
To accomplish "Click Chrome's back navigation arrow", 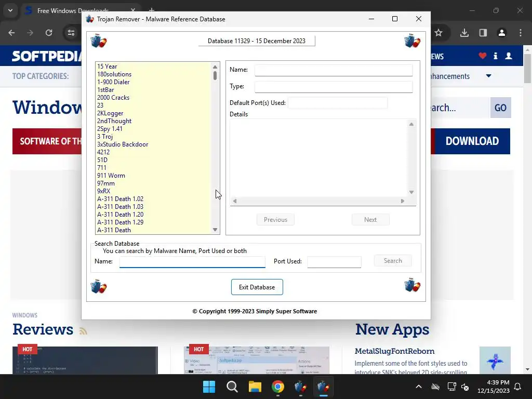I will pos(11,33).
